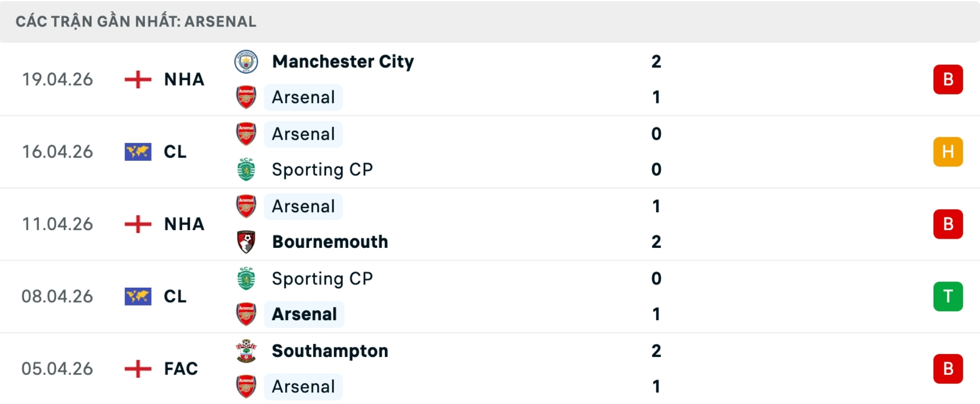Viewport: 980px width, 404px height.
Task: Open the Manchester City team name link
Action: 342,62
